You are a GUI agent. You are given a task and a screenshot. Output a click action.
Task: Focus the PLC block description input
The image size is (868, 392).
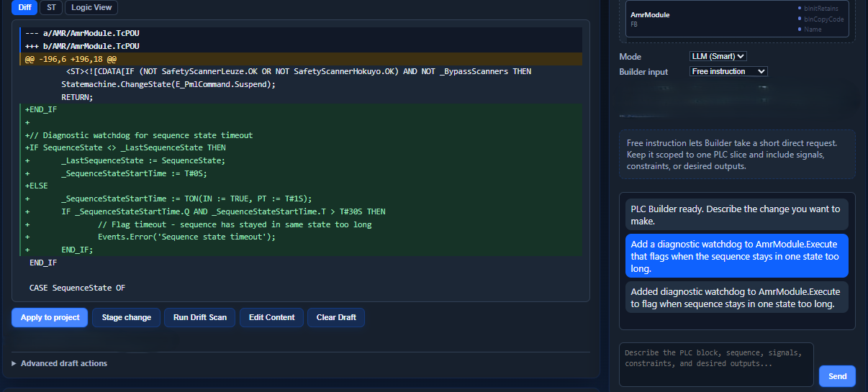pos(716,365)
